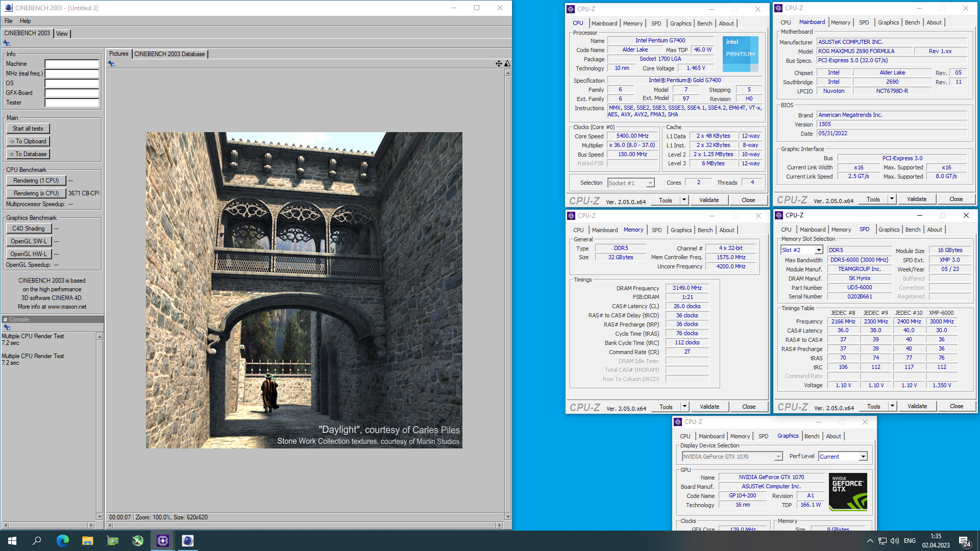Click the Intel Pentium logo in CPU-Z

[740, 54]
